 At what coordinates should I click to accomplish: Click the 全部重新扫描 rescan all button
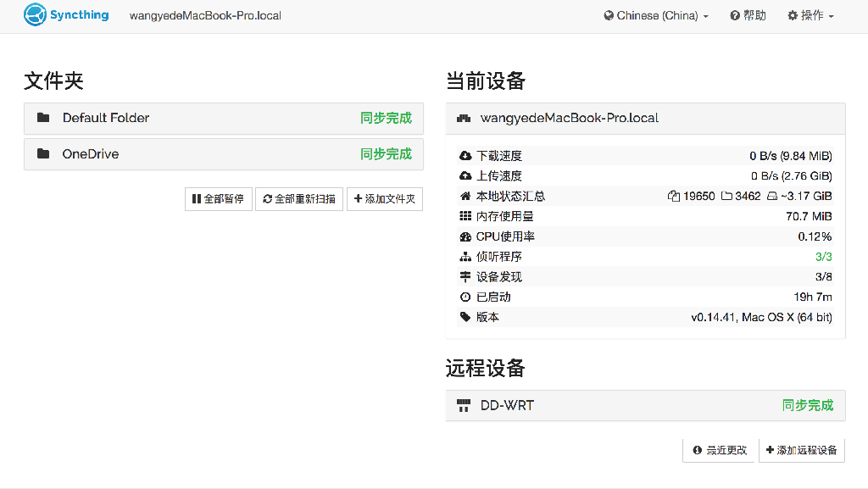pos(299,198)
